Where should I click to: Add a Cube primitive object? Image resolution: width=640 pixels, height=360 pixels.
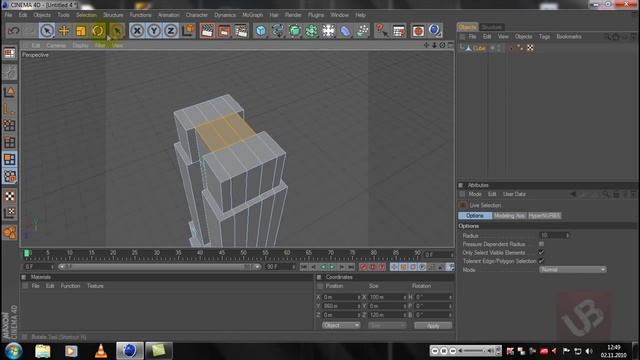tap(261, 31)
